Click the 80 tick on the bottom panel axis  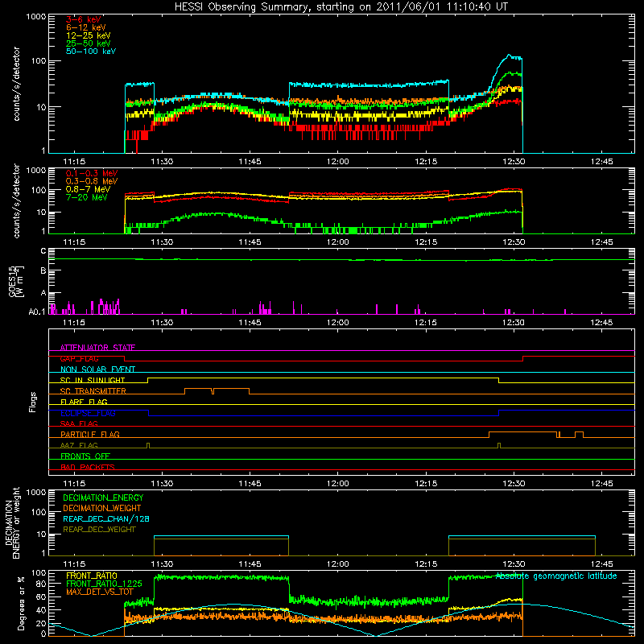point(41,584)
